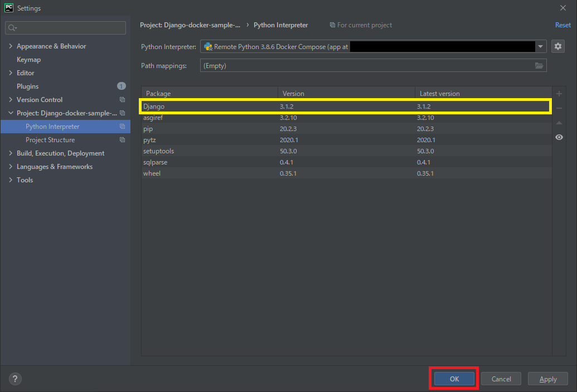The width and height of the screenshot is (577, 392).
Task: Select Project Structure in the settings tree
Action: coord(50,140)
